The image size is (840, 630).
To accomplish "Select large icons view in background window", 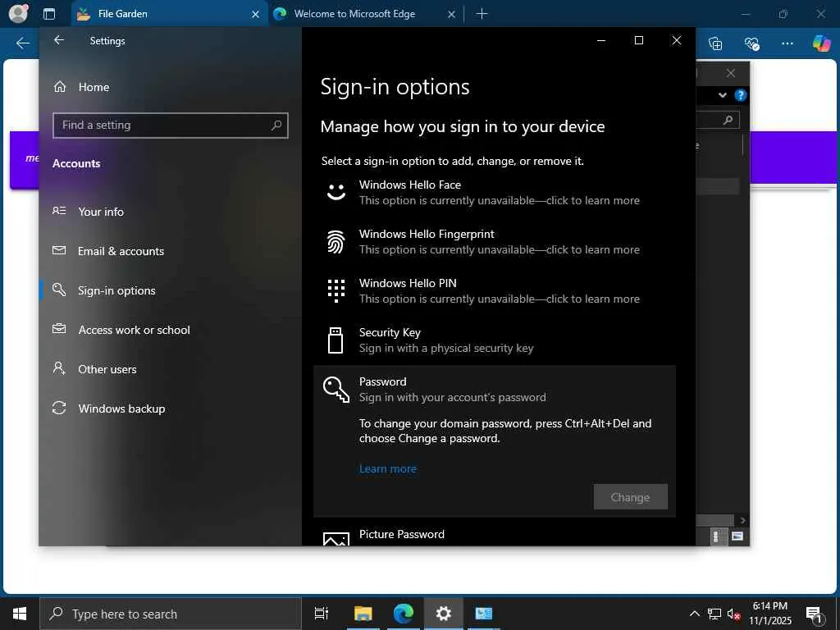I will tap(737, 536).
